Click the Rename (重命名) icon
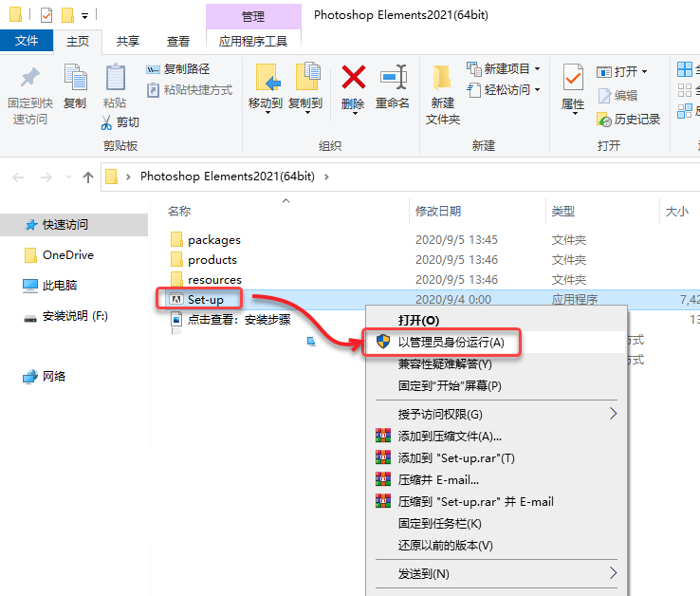700x596 pixels. coord(394,77)
